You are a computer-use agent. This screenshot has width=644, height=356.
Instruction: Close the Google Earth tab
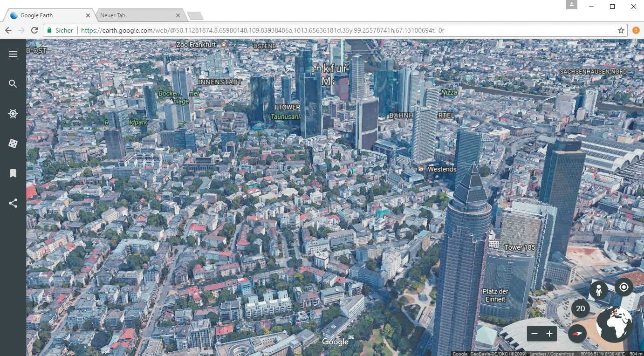88,15
